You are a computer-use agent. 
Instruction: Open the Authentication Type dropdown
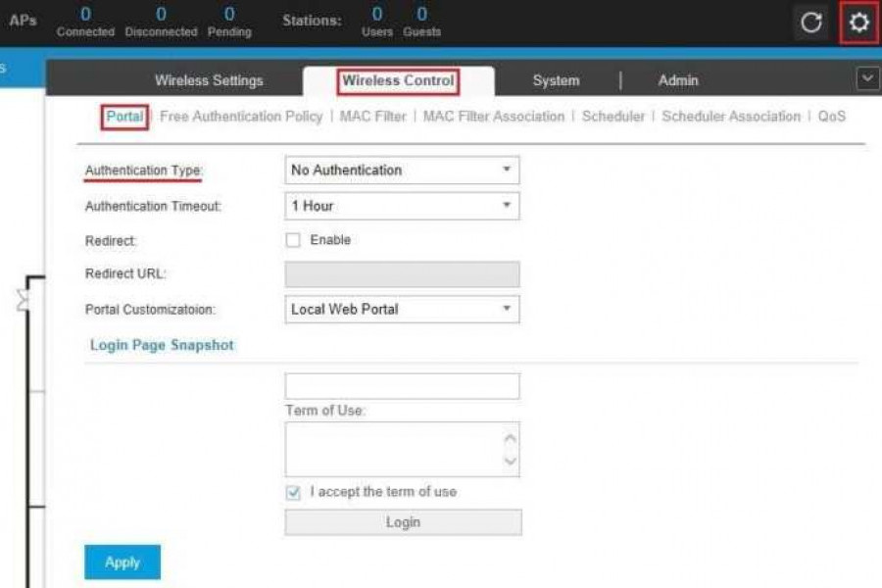[x=402, y=170]
